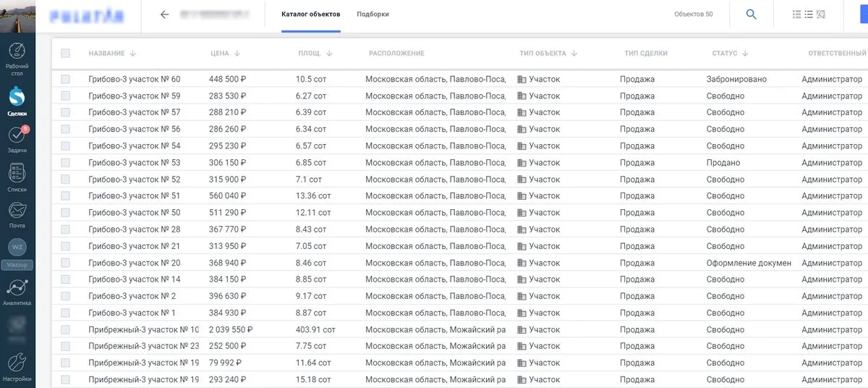Go to Списки in sidebar
Image resolution: width=868 pixels, height=388 pixels.
pyautogui.click(x=17, y=177)
